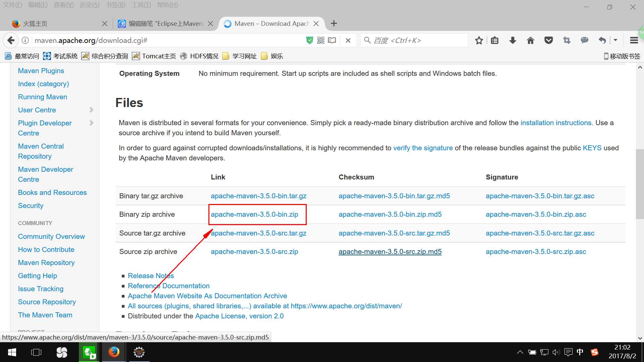The image size is (644, 362).
Task: Open 查看(V) menu
Action: tap(64, 5)
